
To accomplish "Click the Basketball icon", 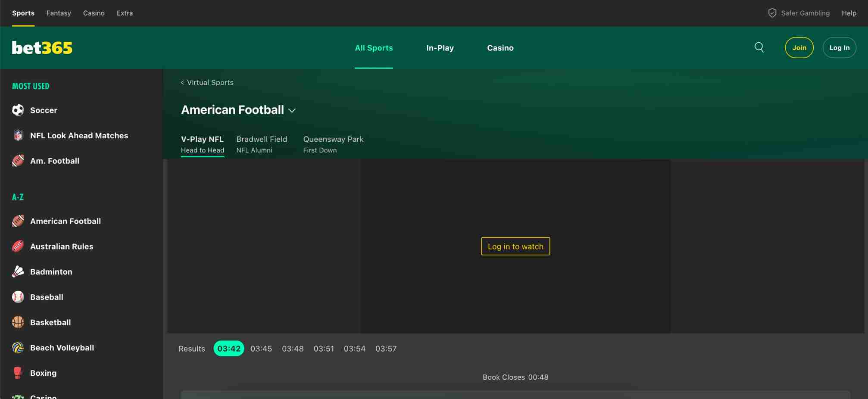I will click(x=18, y=322).
